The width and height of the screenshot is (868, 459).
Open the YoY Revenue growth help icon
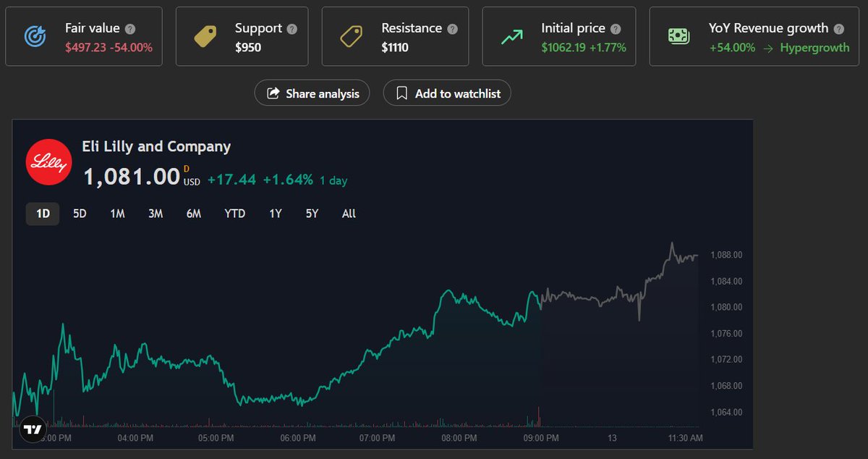tap(838, 29)
